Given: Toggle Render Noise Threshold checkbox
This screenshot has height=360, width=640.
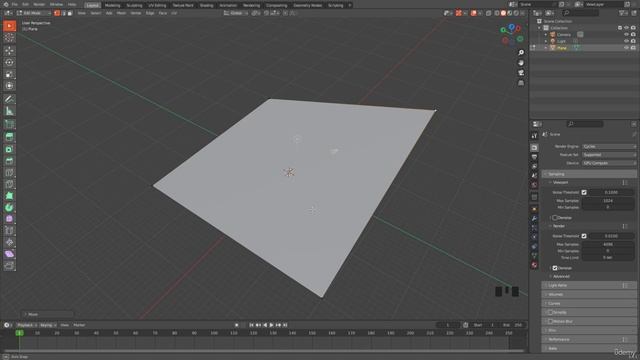Looking at the screenshot, I should (x=584, y=236).
